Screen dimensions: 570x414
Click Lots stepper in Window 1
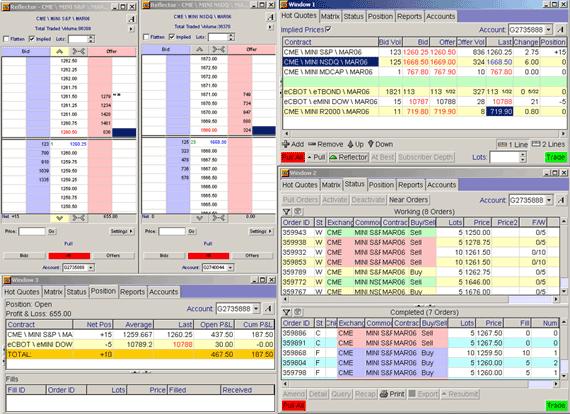click(522, 157)
